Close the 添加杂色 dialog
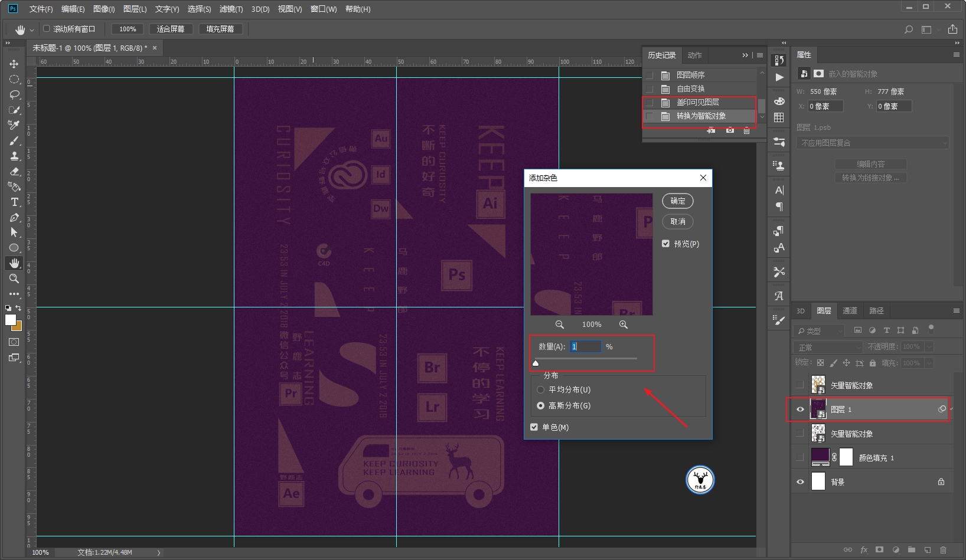The width and height of the screenshot is (966, 560). [703, 178]
